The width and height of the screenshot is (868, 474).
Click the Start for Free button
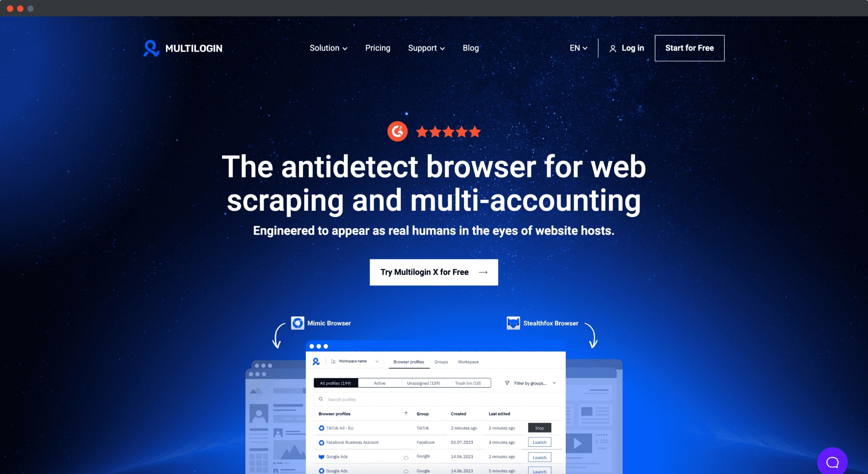[x=690, y=48]
